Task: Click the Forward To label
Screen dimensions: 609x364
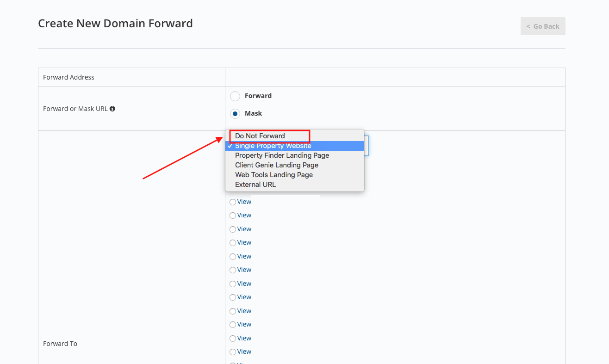Action: click(x=60, y=344)
